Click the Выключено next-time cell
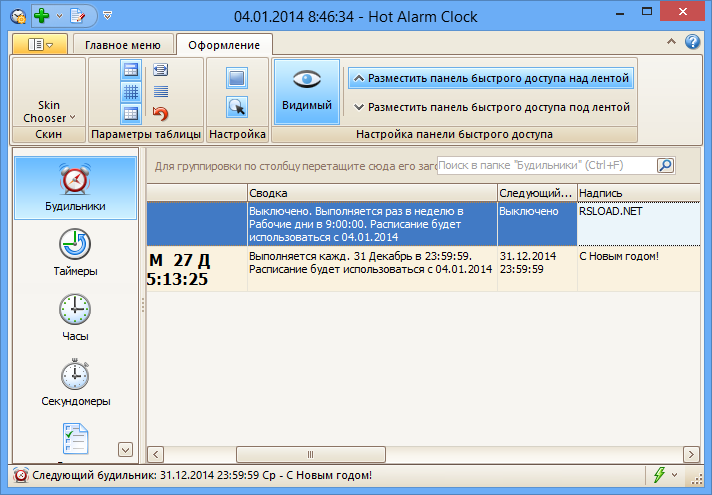 pos(537,224)
